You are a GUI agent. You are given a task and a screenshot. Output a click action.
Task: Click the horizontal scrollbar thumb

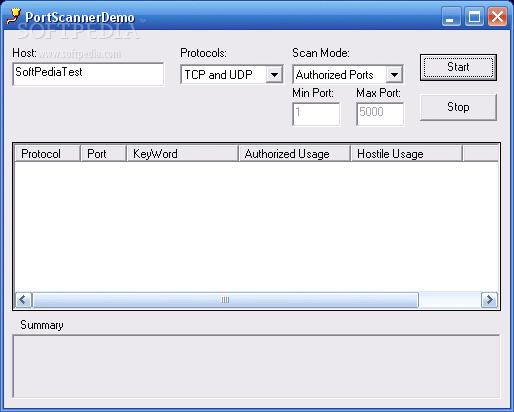point(226,300)
